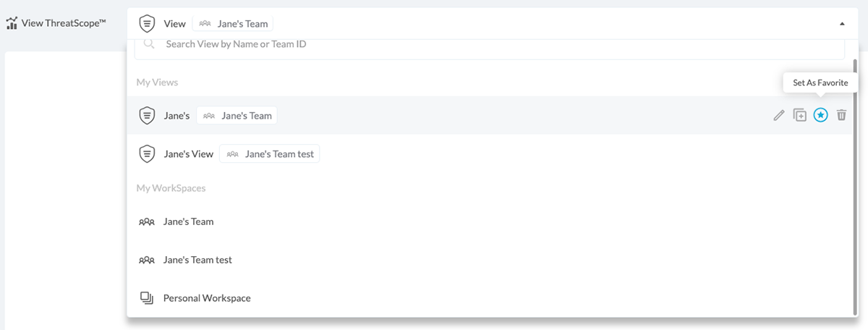Image resolution: width=868 pixels, height=330 pixels.
Task: Set Jane's view as favorite via star
Action: click(x=820, y=115)
